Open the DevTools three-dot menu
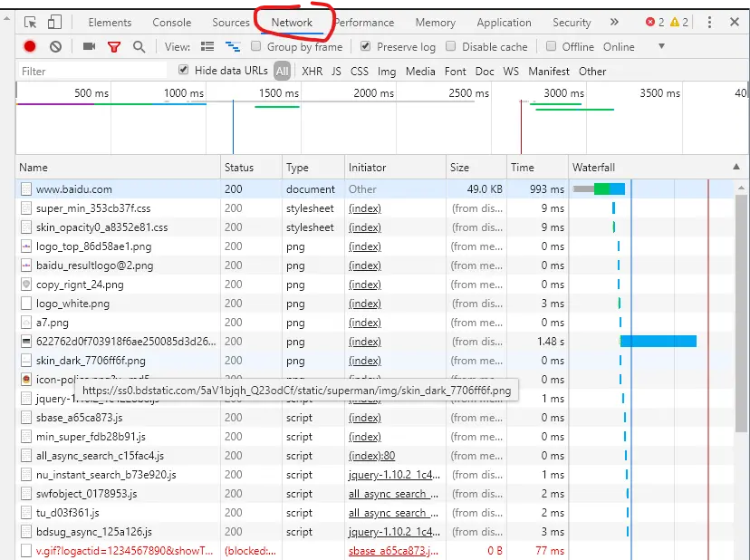The width and height of the screenshot is (750, 560). coord(709,22)
